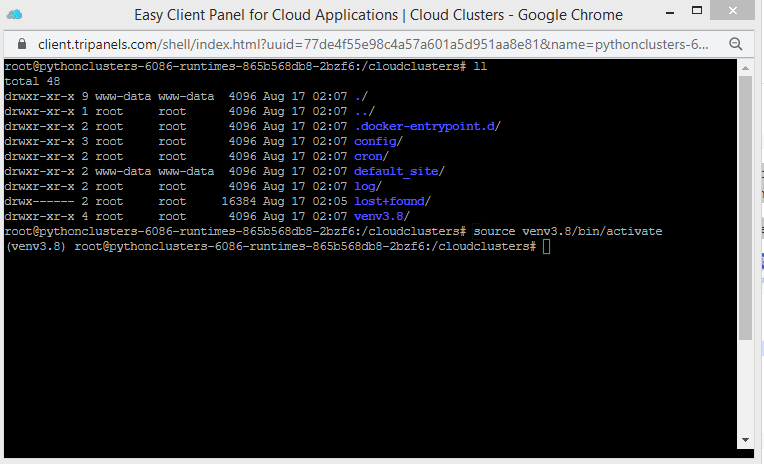Maximize the Chrome popup window
This screenshot has width=764, height=464.
click(x=704, y=15)
